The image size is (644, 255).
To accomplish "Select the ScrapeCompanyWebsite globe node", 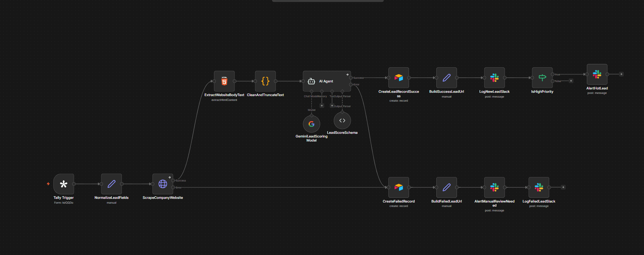I will point(163,184).
